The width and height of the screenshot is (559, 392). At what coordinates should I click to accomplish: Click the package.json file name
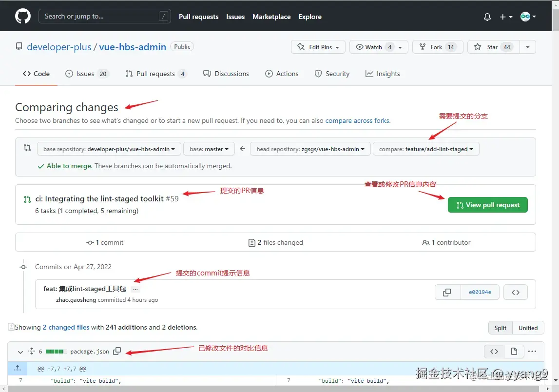(90, 352)
